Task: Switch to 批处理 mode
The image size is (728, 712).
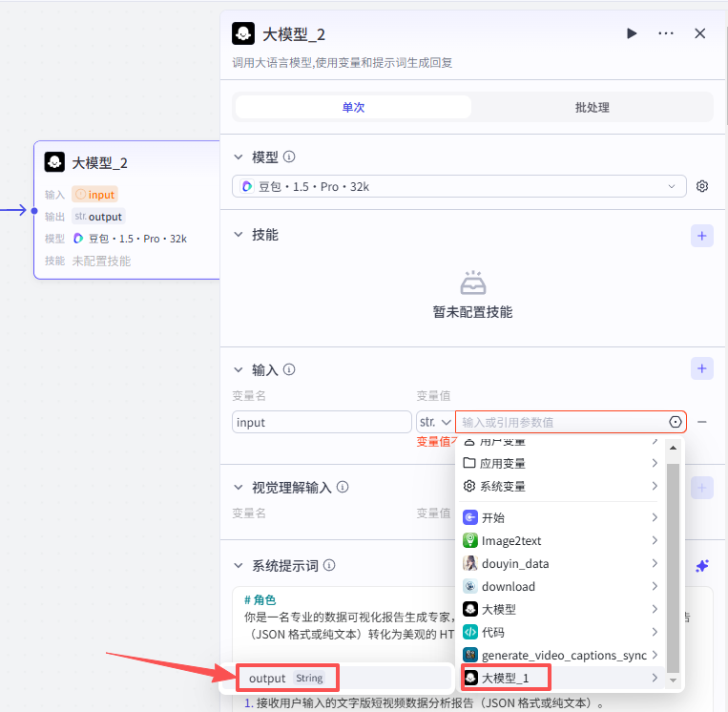Action: coord(592,107)
